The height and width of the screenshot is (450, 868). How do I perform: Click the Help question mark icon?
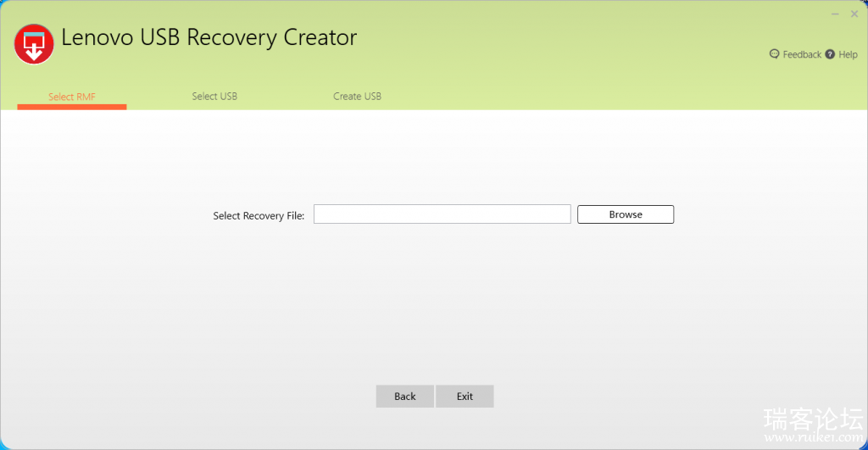(x=830, y=54)
